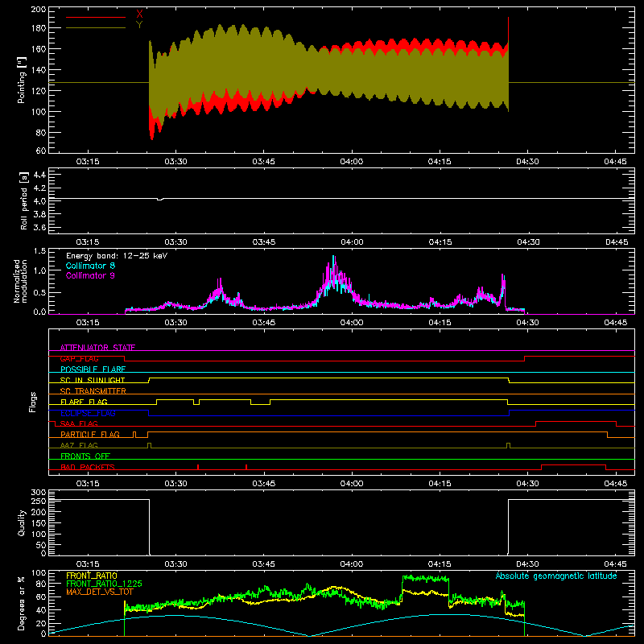644x644 pixels.
Task: Select the yellow FRONT_RATIO legend label
Action: pos(91,576)
